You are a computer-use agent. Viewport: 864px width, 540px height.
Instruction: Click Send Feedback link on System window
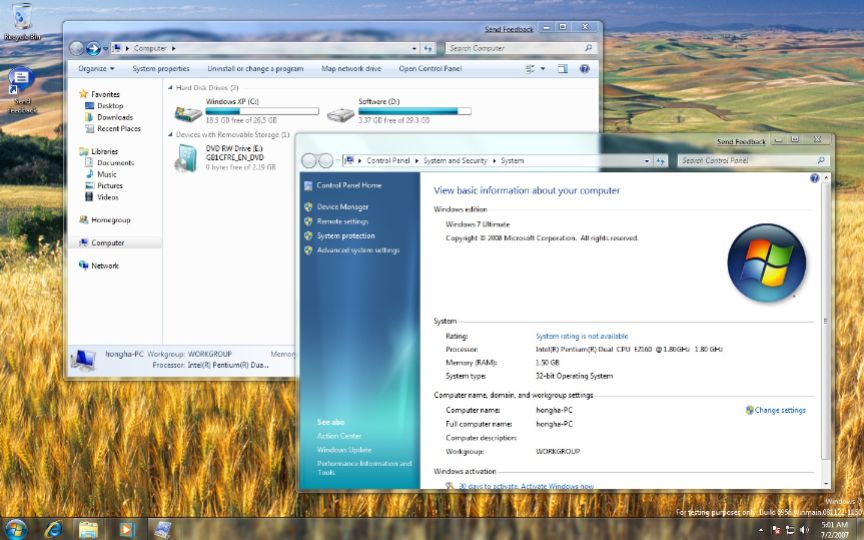pos(742,142)
